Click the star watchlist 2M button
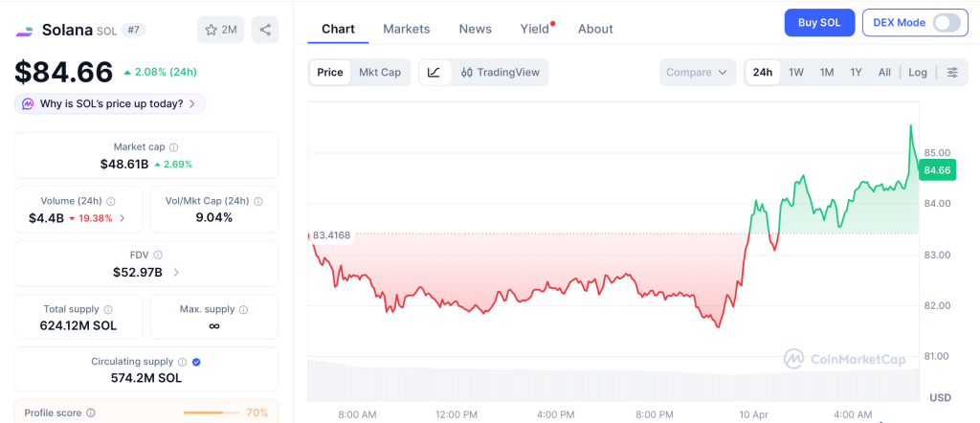The image size is (980, 423). coord(221,30)
